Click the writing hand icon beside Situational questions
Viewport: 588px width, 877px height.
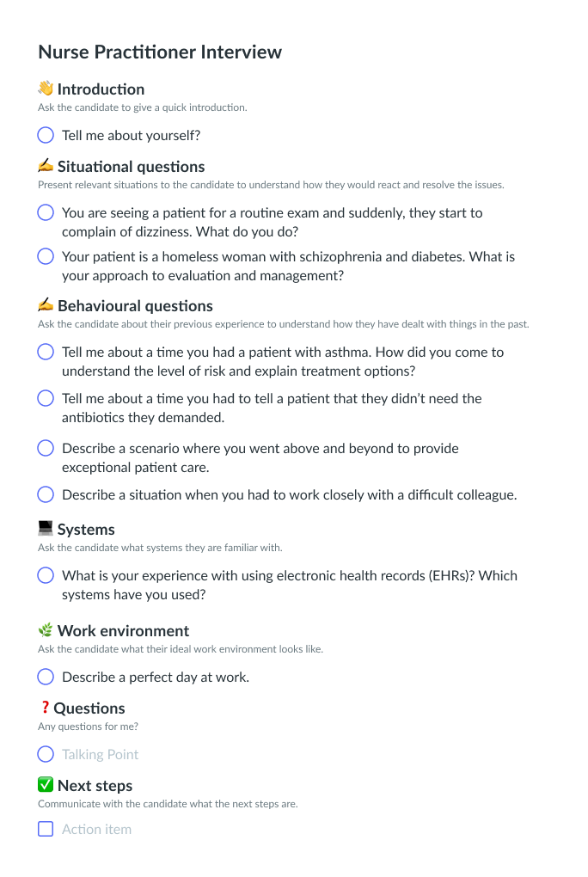(46, 166)
